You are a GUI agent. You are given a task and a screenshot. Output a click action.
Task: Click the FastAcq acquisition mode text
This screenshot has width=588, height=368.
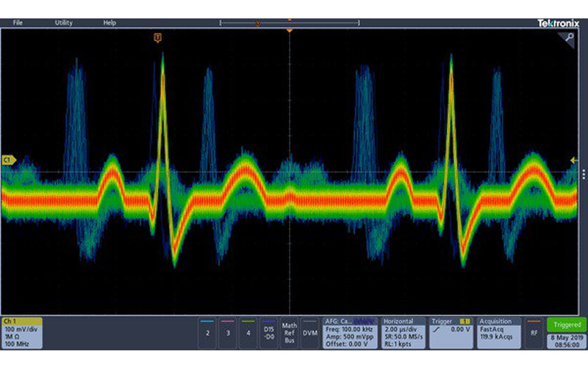coord(492,329)
